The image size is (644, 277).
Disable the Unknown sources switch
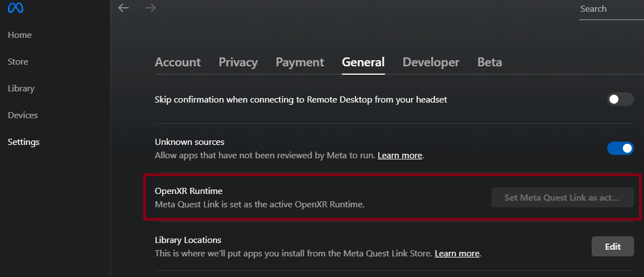[x=620, y=148]
